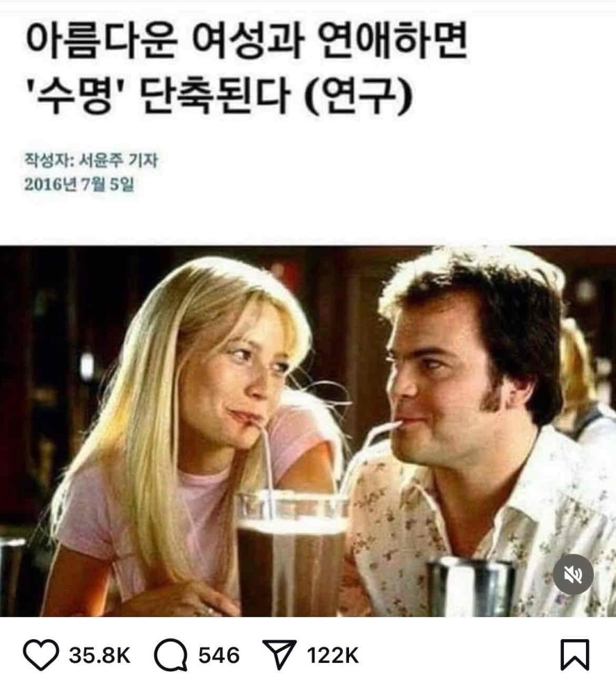Share the post using paper plane icon
The image size is (616, 676).
[x=279, y=655]
